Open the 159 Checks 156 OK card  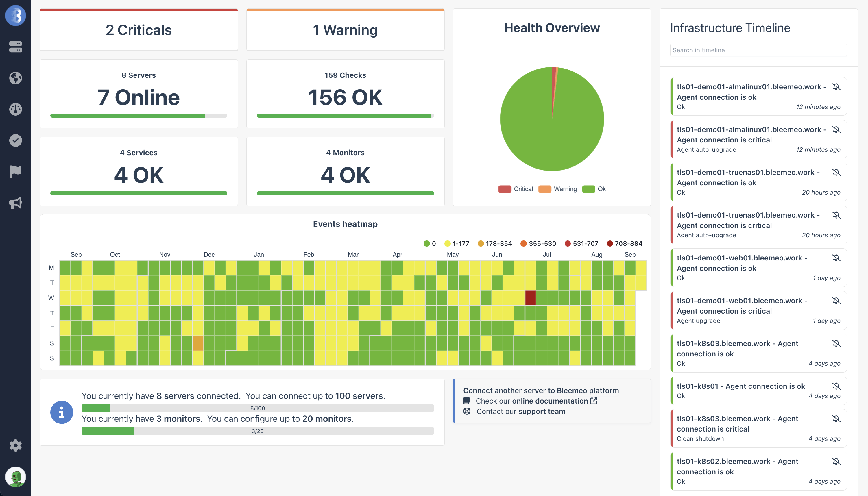(345, 94)
